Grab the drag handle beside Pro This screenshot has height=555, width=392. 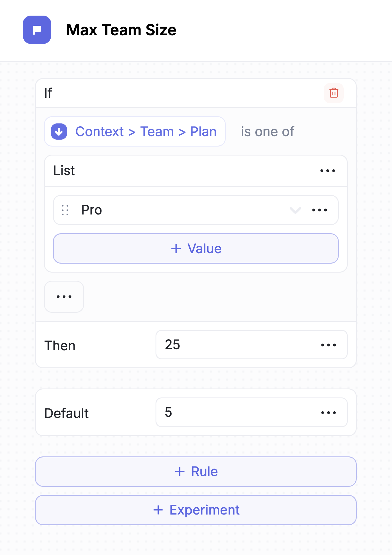point(65,210)
